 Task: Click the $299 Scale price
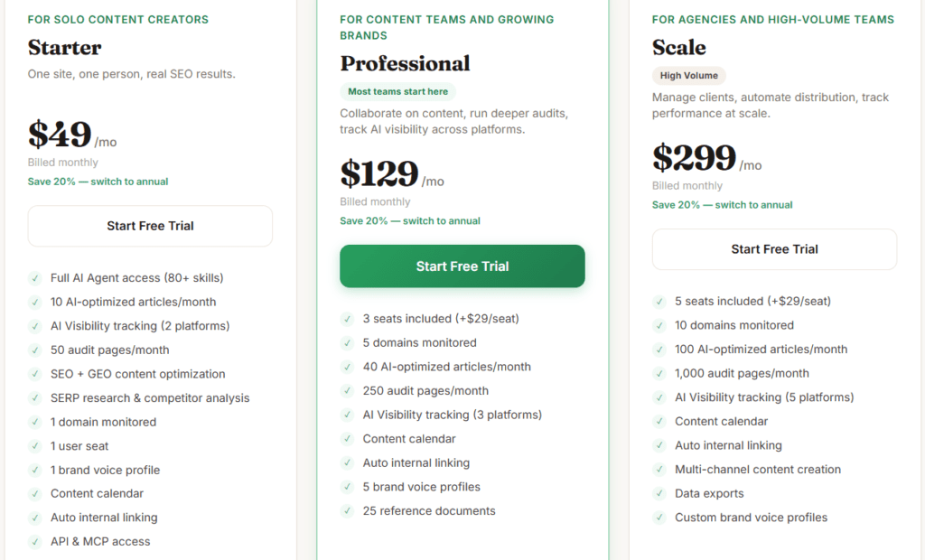click(x=694, y=158)
